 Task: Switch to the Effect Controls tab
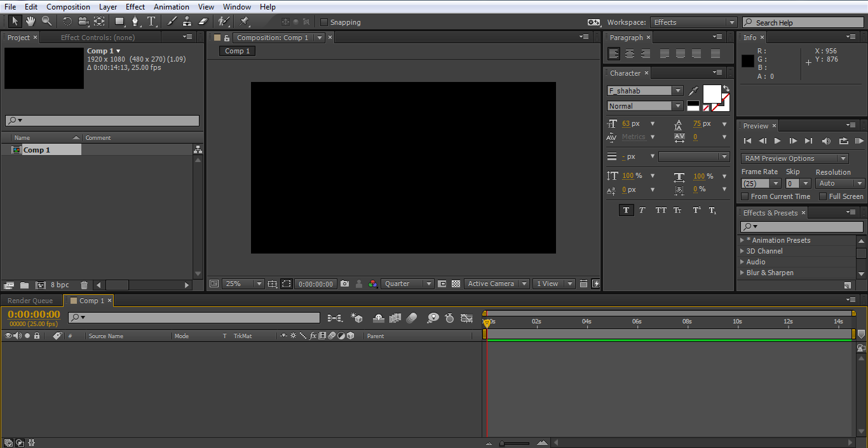tap(98, 37)
